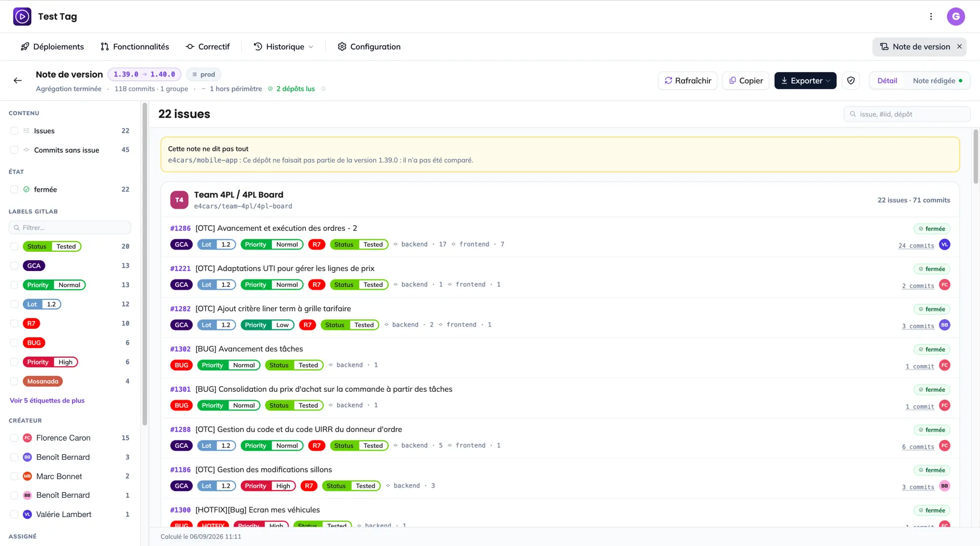Open the Déploiements tab

(x=52, y=46)
